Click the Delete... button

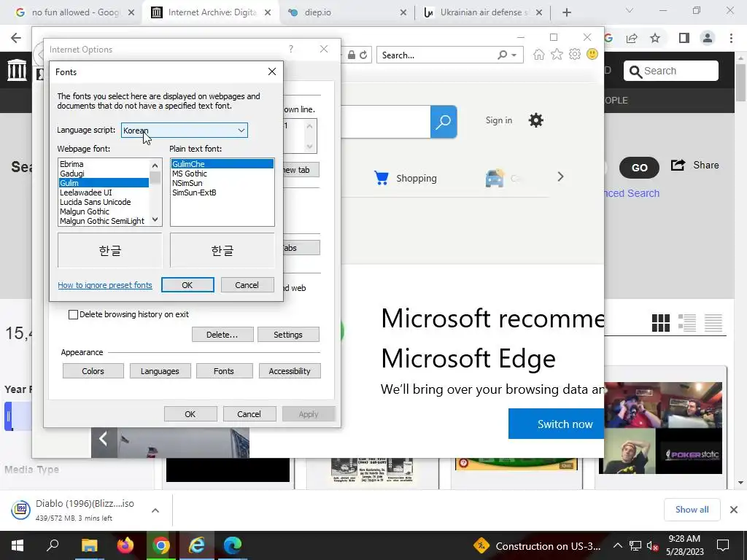tap(222, 334)
